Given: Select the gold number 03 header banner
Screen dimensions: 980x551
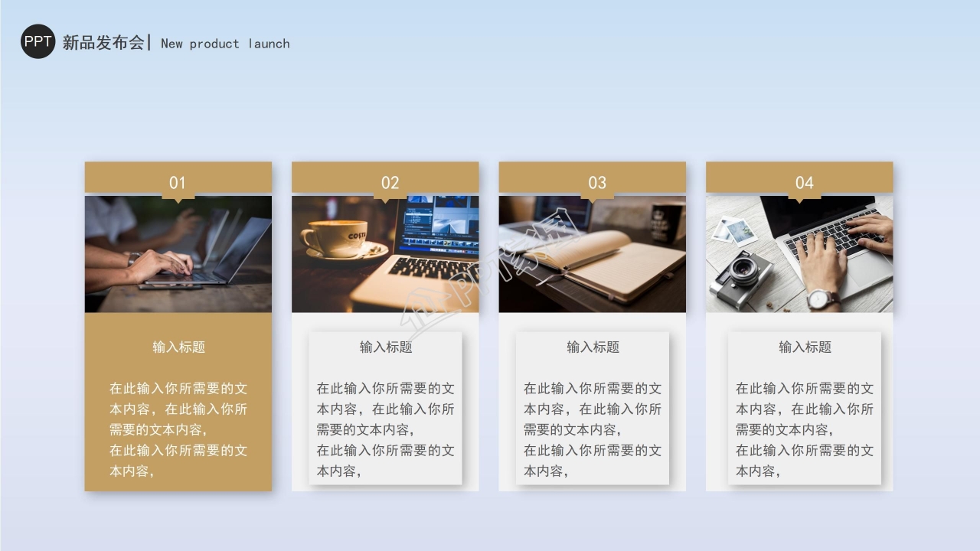Looking at the screenshot, I should point(592,178).
